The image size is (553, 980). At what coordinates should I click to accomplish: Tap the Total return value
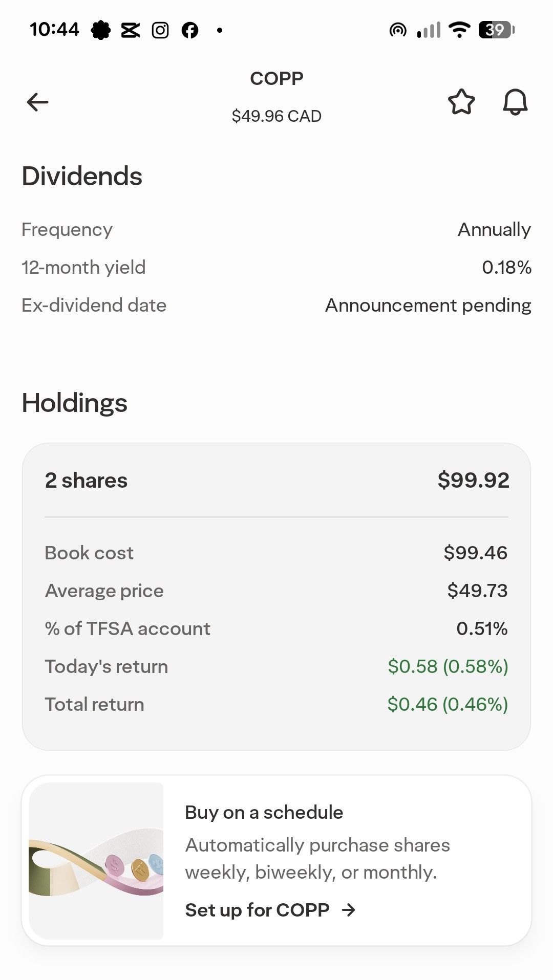click(447, 704)
